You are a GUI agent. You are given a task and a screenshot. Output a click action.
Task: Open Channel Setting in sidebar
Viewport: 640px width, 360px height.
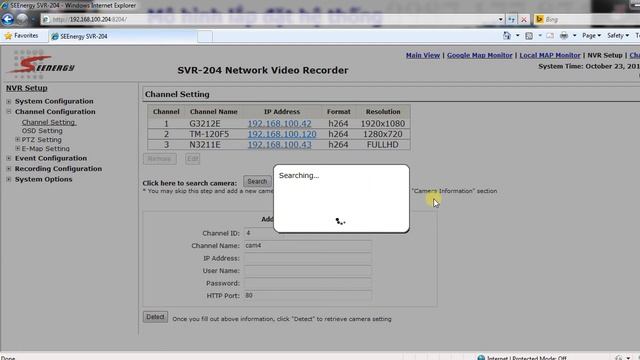click(x=49, y=122)
